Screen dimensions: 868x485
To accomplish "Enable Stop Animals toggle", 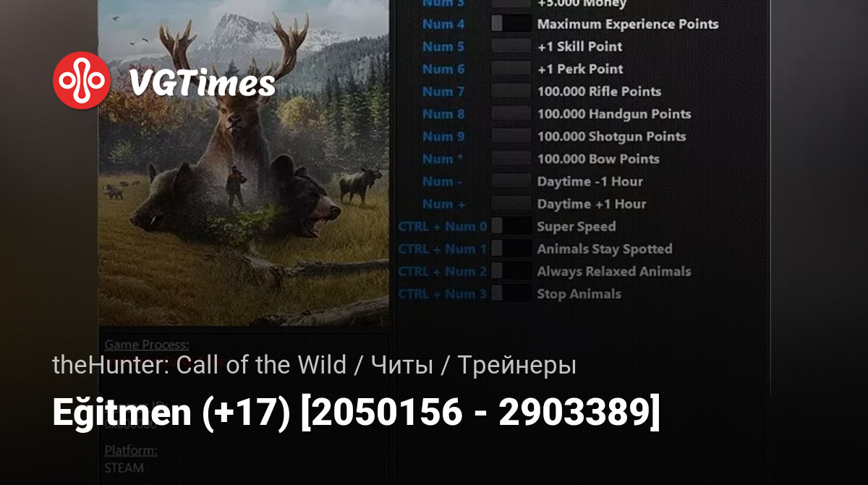I will [x=511, y=292].
